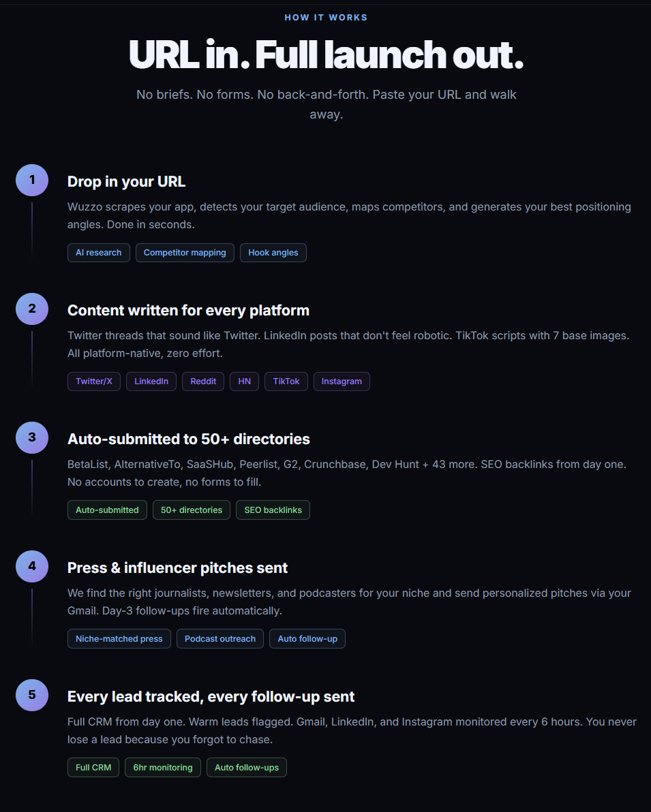The width and height of the screenshot is (651, 812).
Task: Select the Niche-matched press tag
Action: 119,638
